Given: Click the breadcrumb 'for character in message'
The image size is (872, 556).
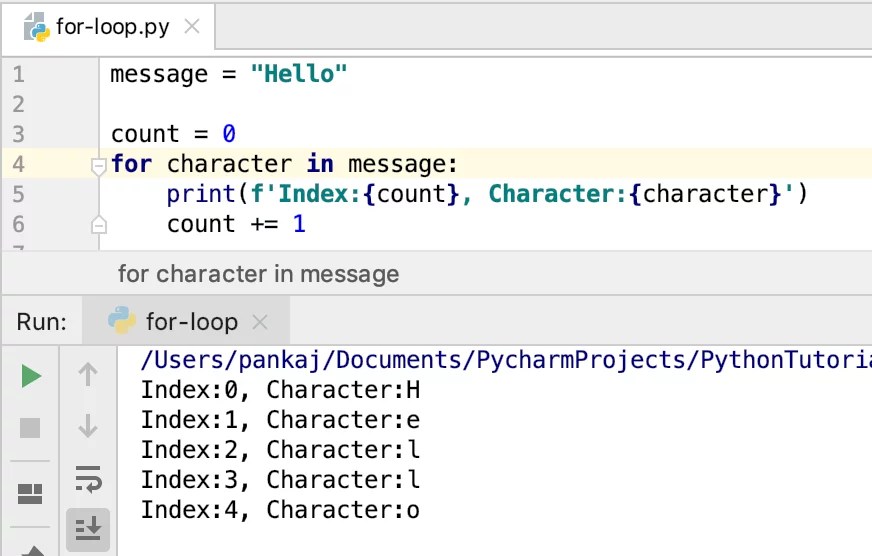Looking at the screenshot, I should point(259,274).
